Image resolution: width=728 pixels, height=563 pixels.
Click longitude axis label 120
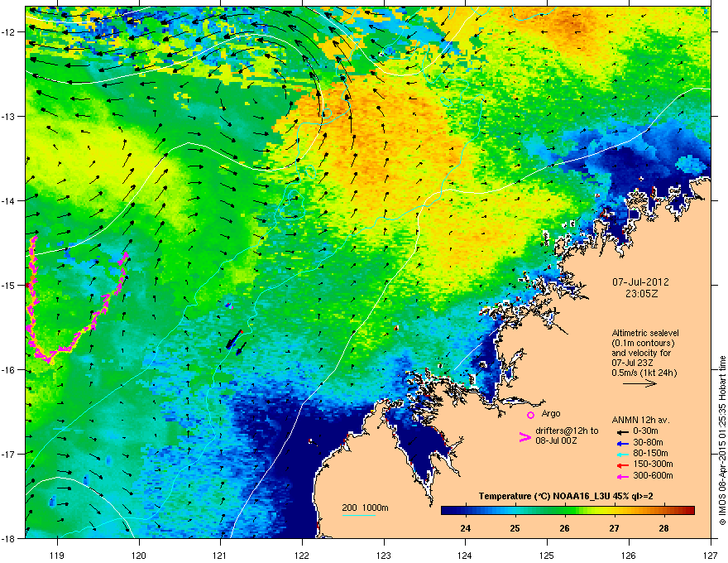[x=139, y=555]
